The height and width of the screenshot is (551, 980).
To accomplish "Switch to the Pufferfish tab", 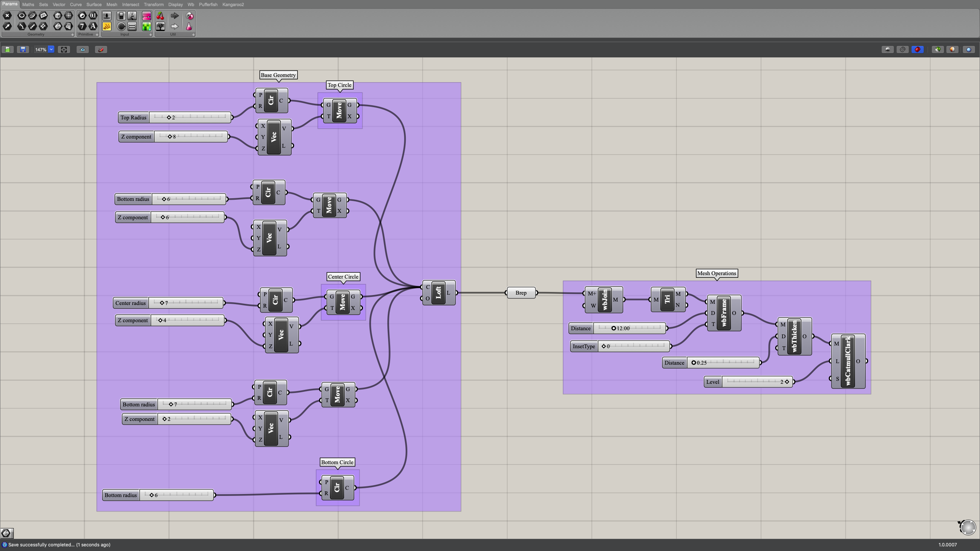I will pos(208,5).
